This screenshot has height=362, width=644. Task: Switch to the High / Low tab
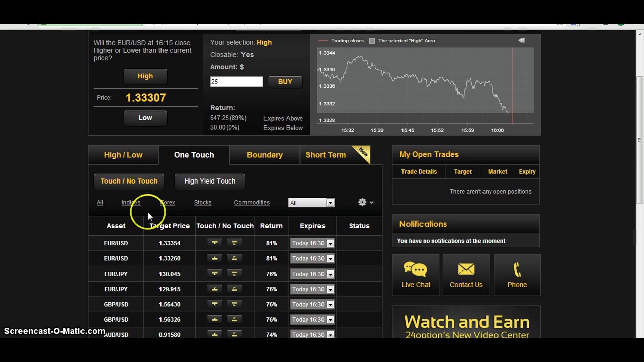click(x=123, y=155)
